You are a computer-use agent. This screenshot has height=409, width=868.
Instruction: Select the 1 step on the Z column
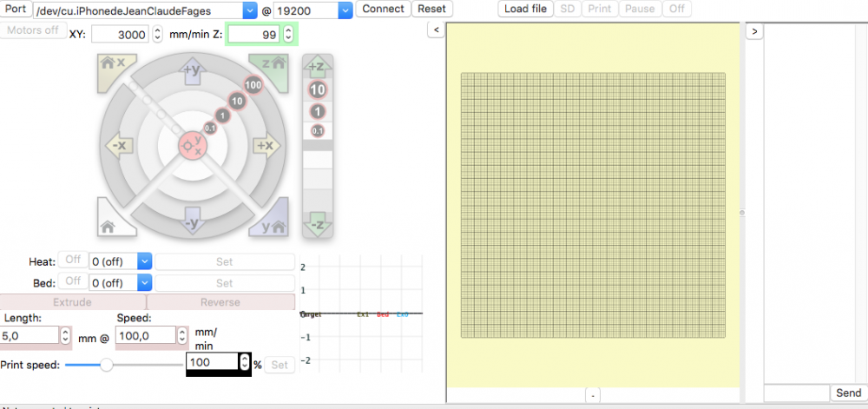[x=317, y=112]
